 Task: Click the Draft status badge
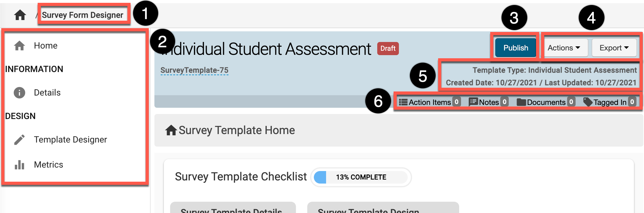(x=388, y=49)
